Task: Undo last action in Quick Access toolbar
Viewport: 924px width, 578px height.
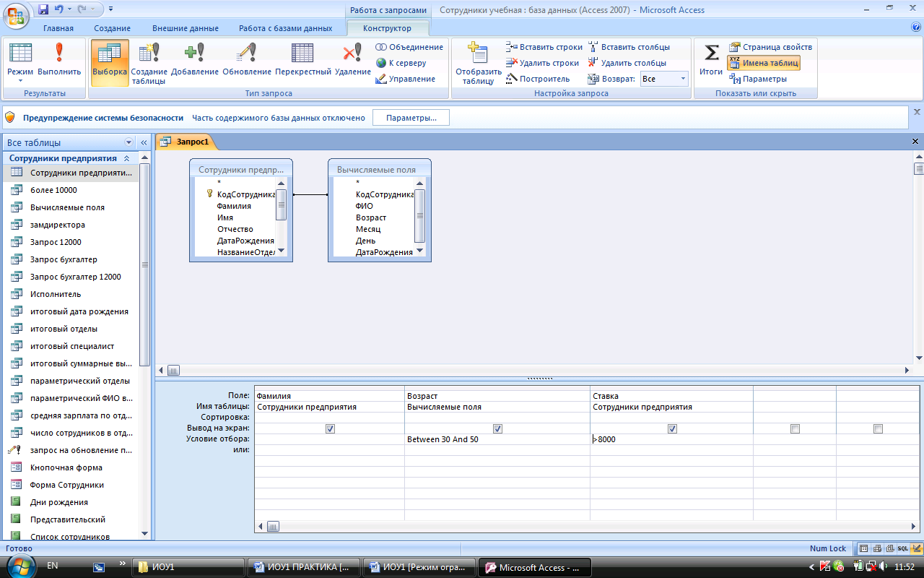Action: 58,9
